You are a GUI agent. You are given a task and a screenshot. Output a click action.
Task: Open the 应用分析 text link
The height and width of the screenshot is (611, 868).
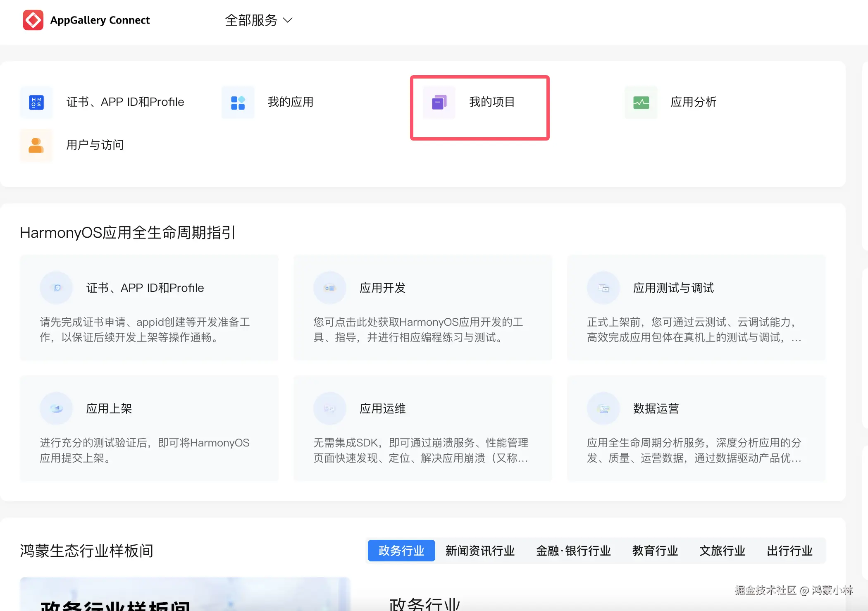pos(693,102)
